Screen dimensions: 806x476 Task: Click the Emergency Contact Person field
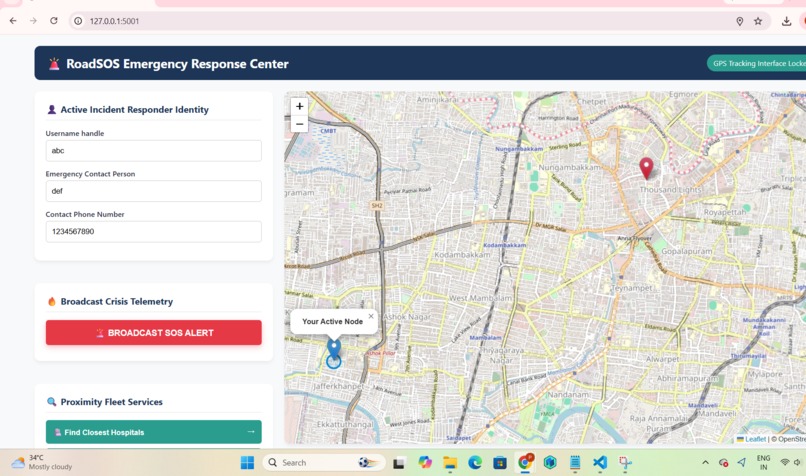[x=154, y=191]
